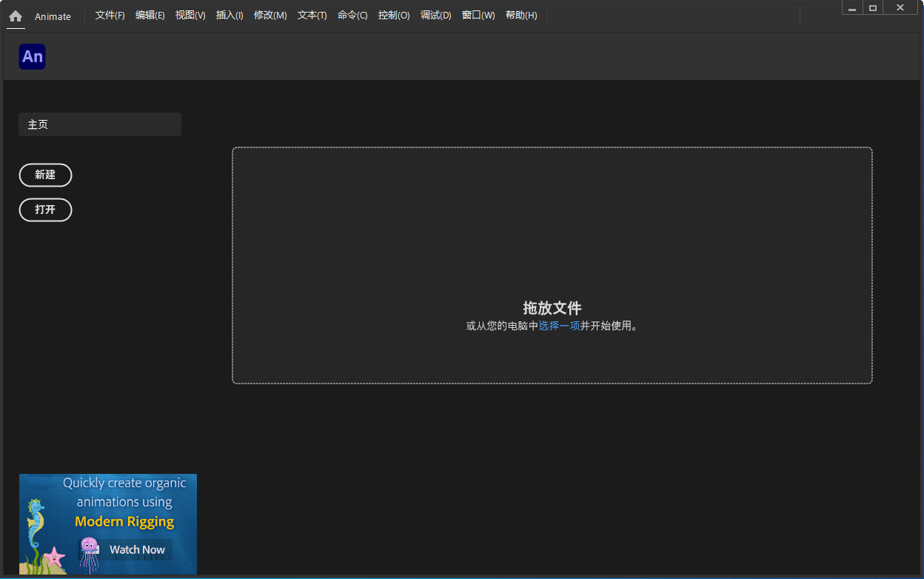Open the 视图(V) menu
Image resolution: width=924 pixels, height=579 pixels.
pos(190,15)
